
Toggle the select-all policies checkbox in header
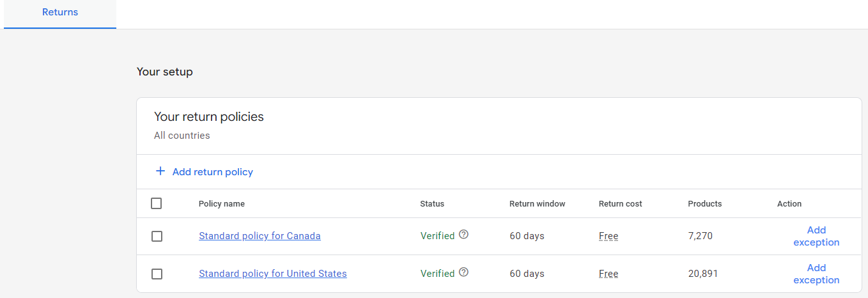(x=157, y=203)
